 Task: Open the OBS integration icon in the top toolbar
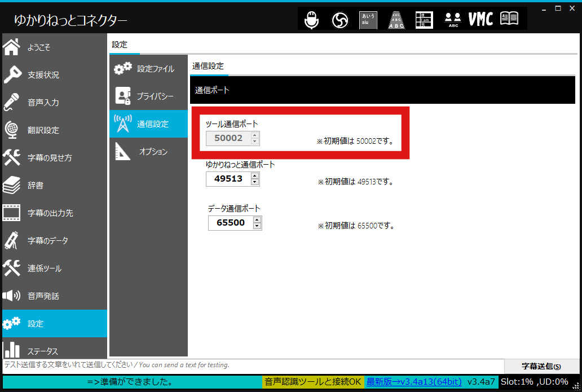(339, 20)
